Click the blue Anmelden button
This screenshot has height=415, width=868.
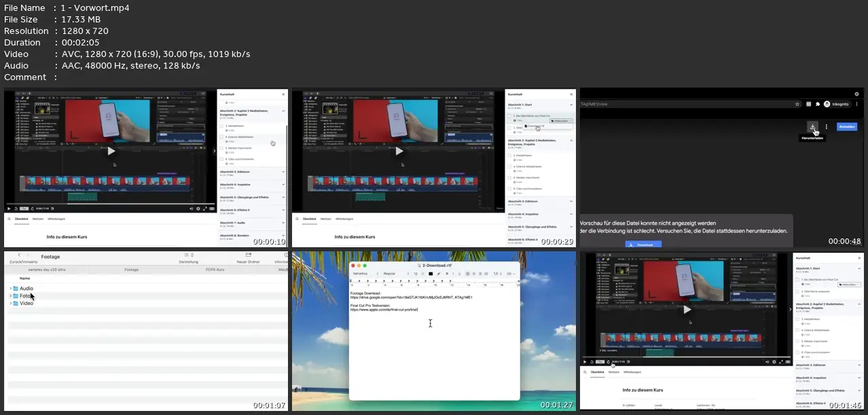click(x=847, y=126)
